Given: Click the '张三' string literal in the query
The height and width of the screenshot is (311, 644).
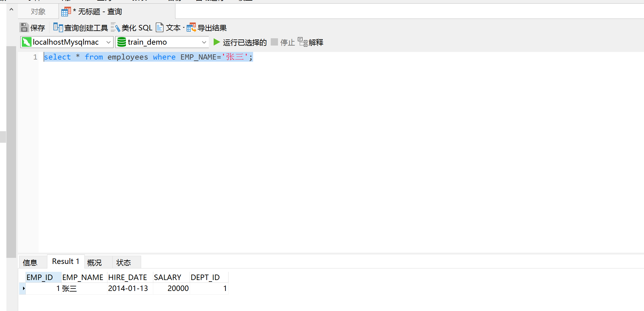Looking at the screenshot, I should click(235, 57).
